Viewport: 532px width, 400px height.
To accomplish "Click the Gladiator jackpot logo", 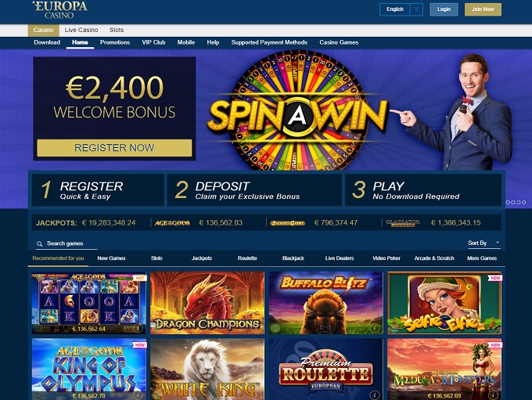I will (403, 223).
